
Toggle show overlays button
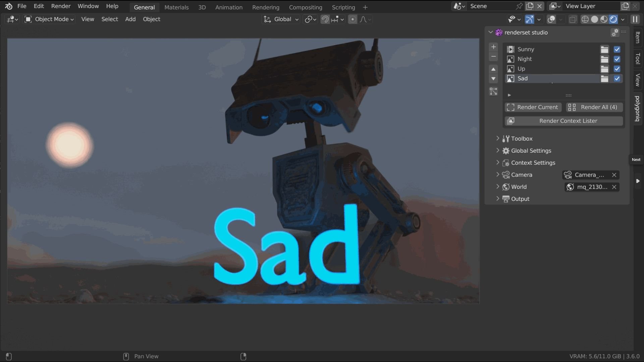point(551,19)
